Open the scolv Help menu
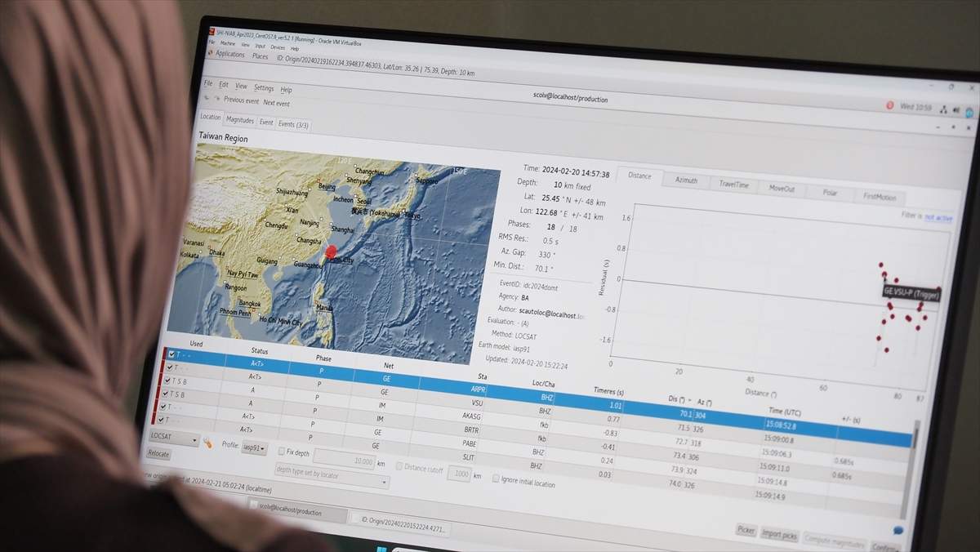The width and height of the screenshot is (980, 552). coord(286,90)
